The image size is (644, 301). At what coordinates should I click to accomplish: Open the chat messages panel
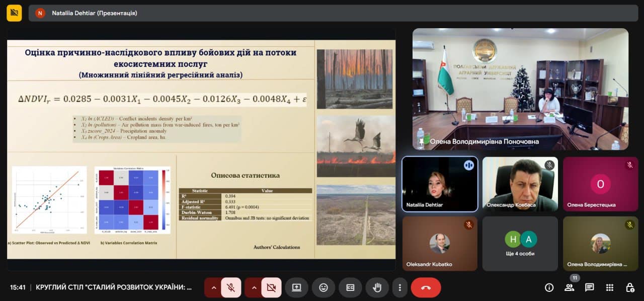tap(590, 287)
